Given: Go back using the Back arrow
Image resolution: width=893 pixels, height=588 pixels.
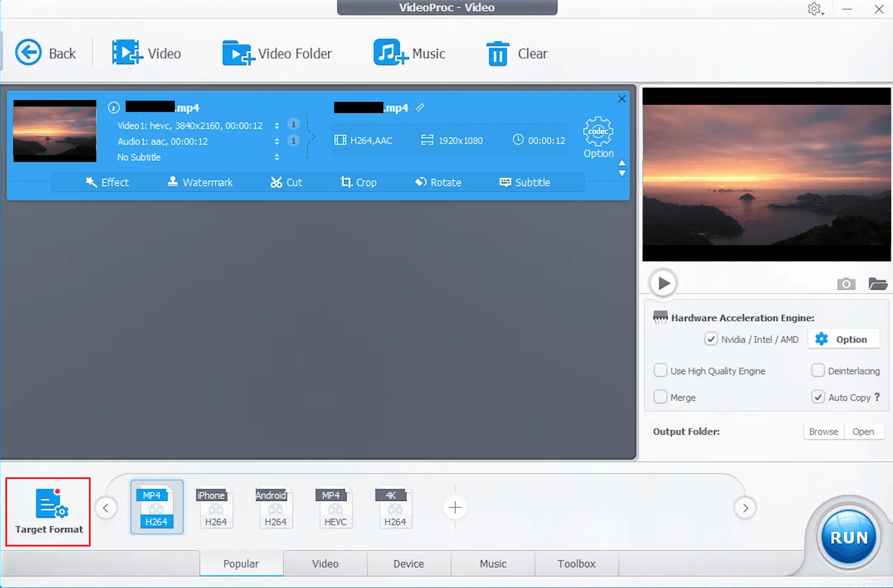Looking at the screenshot, I should tap(45, 53).
